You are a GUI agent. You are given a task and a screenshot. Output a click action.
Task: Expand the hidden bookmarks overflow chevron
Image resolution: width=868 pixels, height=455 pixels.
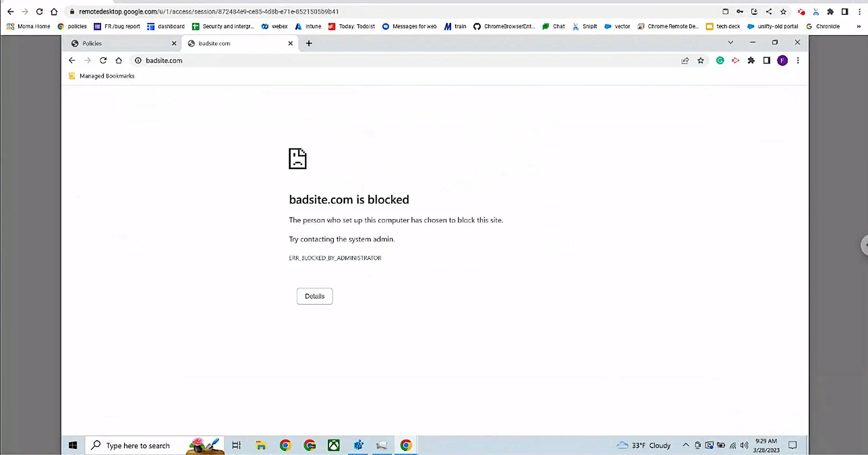[859, 27]
